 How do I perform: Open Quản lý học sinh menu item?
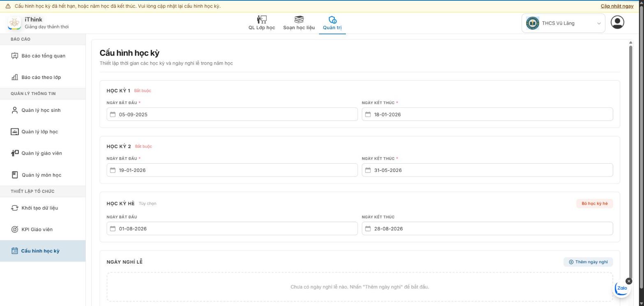43,110
